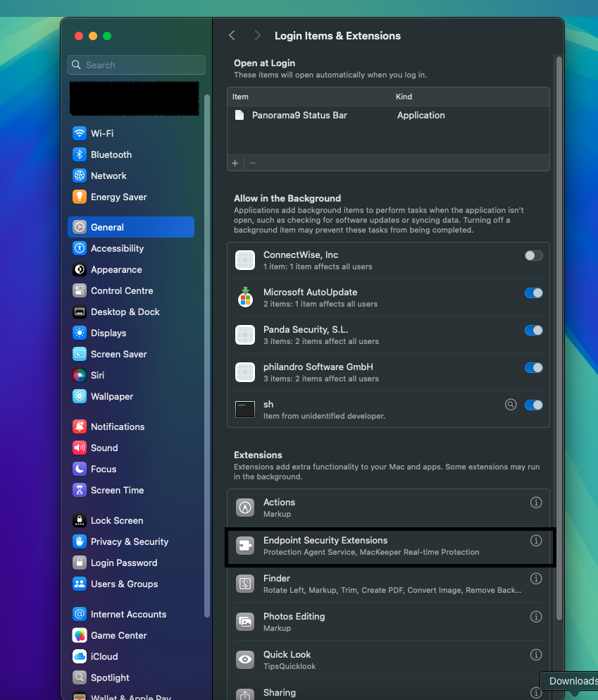Image resolution: width=598 pixels, height=700 pixels.
Task: Open Internet Accounts settings
Action: 131,614
